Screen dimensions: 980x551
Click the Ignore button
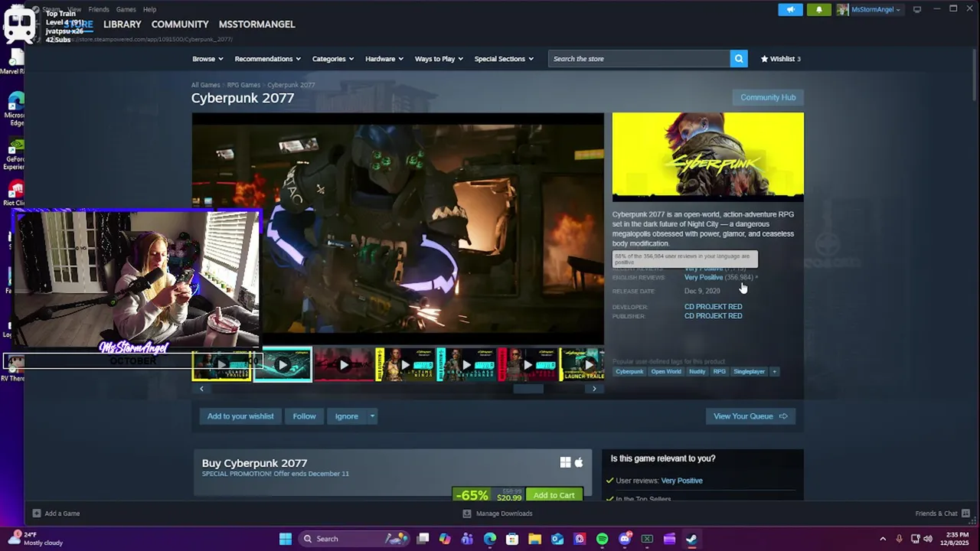346,416
